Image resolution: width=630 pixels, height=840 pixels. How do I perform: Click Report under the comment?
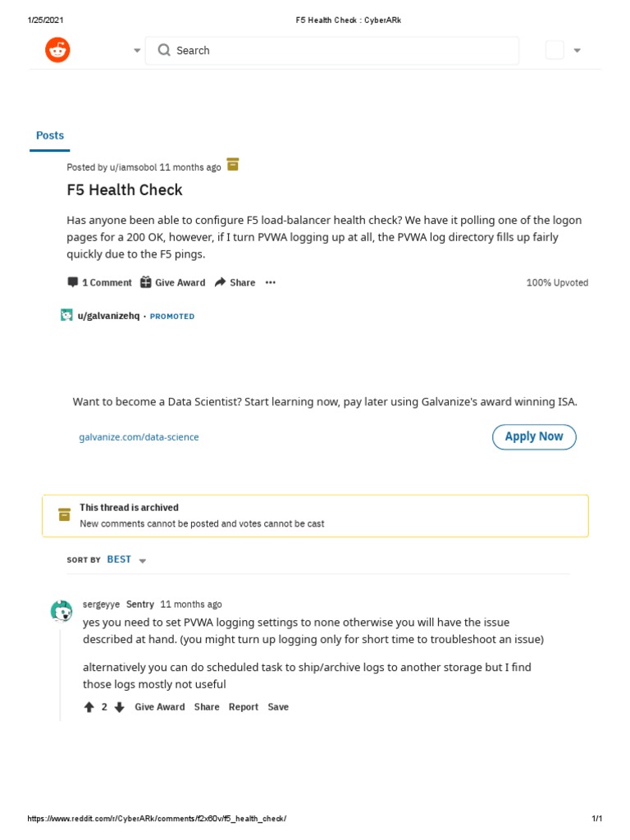243,707
